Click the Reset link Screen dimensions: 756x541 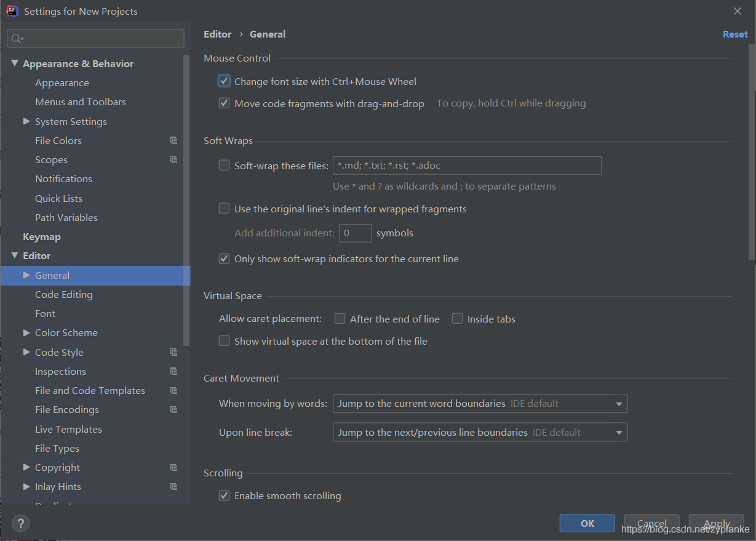pyautogui.click(x=735, y=34)
